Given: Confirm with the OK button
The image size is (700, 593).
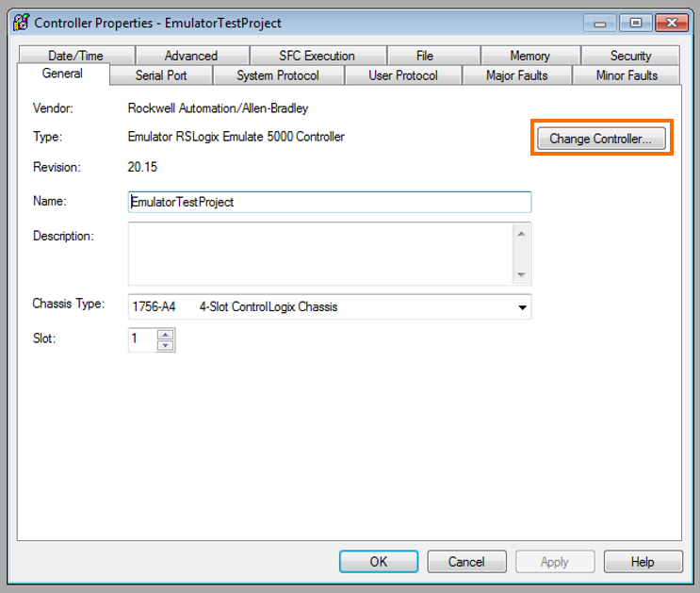Looking at the screenshot, I should pos(379,561).
